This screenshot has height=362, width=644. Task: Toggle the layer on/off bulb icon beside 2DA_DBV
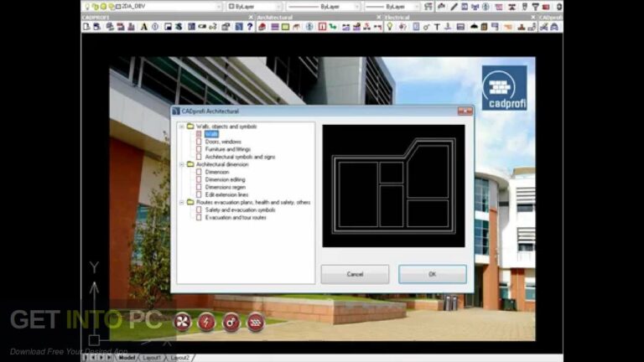point(87,7)
